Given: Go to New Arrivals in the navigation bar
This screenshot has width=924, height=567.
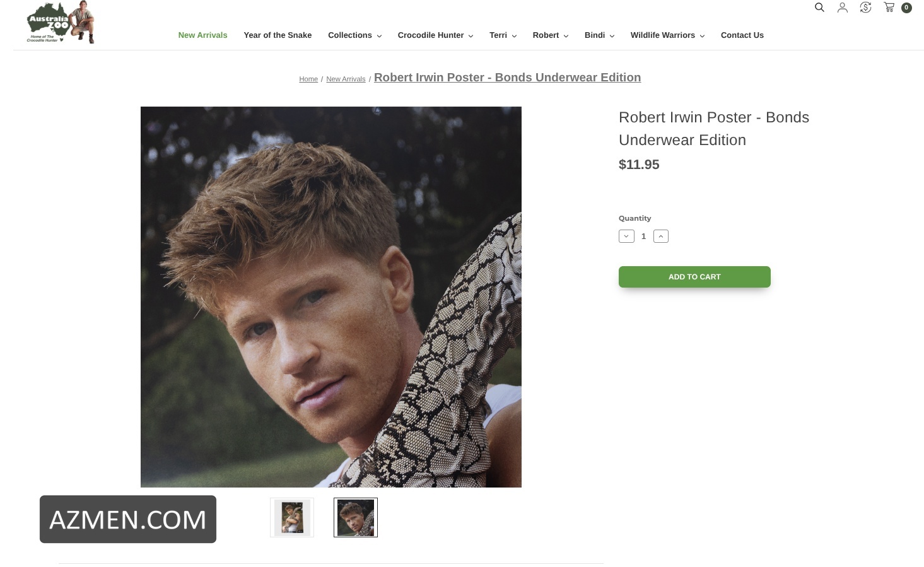Looking at the screenshot, I should click(202, 35).
